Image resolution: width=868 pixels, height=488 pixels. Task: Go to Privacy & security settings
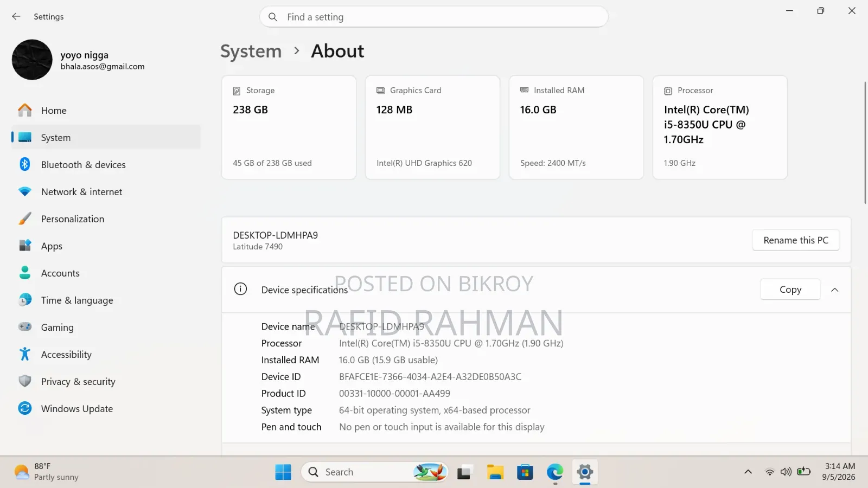(x=106, y=381)
